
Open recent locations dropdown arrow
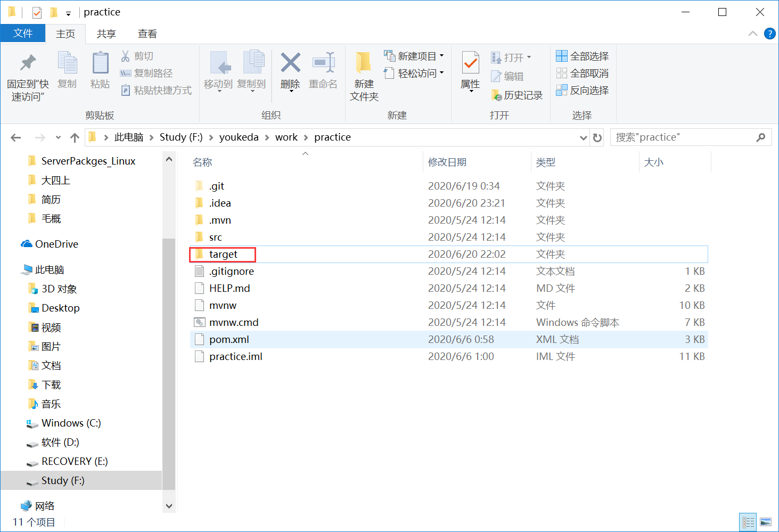[x=58, y=138]
